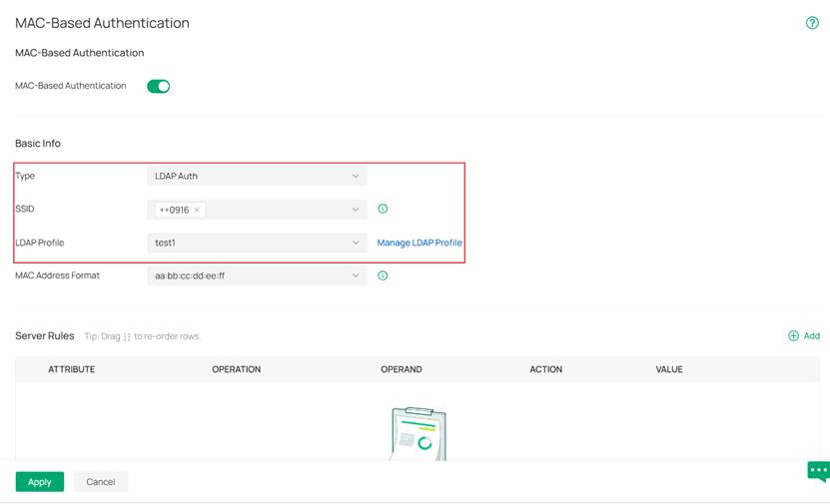The width and height of the screenshot is (830, 504).
Task: Click the VALUE column header
Action: [669, 369]
